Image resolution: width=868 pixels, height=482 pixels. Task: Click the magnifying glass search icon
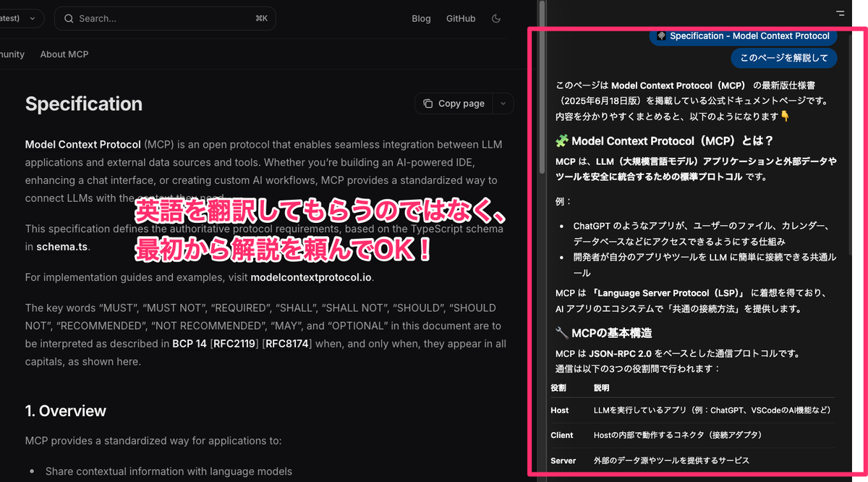click(x=69, y=19)
